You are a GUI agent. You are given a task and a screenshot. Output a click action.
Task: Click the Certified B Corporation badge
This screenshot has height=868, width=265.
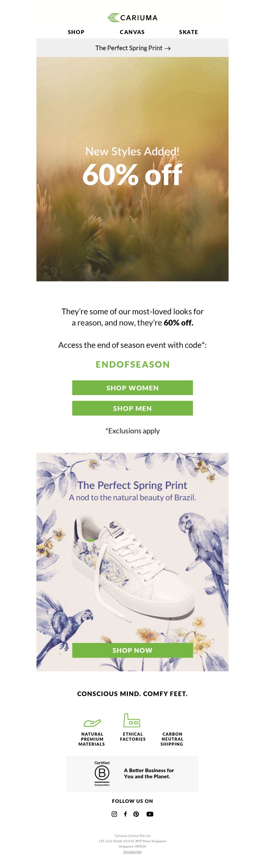(102, 773)
